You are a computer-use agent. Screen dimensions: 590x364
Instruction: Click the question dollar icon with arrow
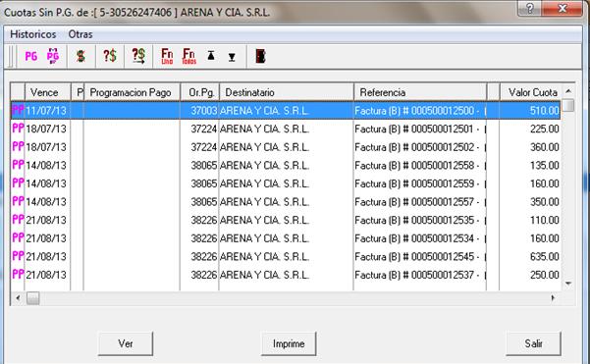138,56
